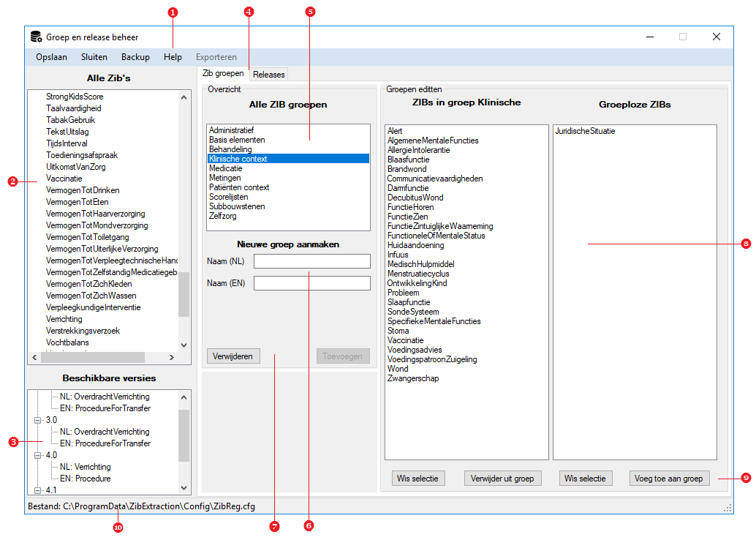Click Verwijder uit groep button
The height and width of the screenshot is (540, 756).
tap(502, 479)
